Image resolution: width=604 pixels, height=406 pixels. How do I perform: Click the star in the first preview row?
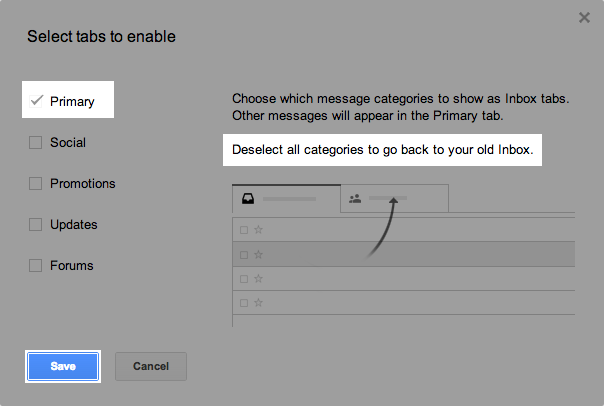tap(258, 230)
